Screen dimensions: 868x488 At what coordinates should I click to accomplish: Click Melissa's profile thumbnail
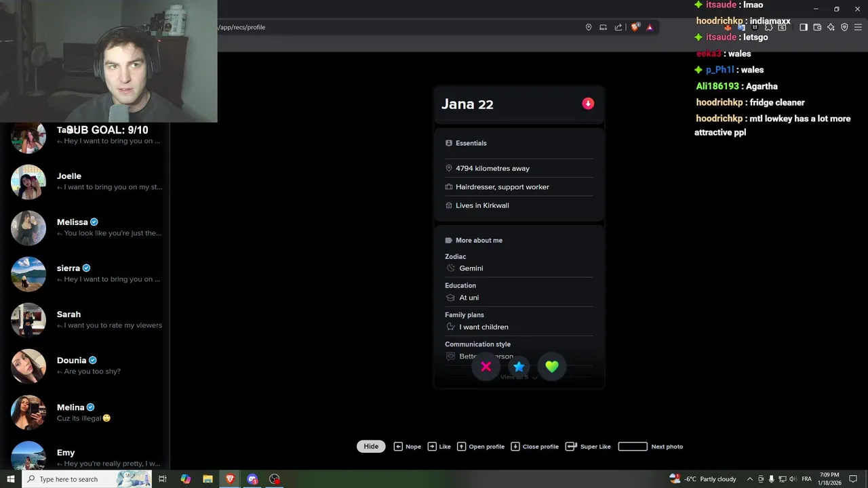(x=28, y=228)
